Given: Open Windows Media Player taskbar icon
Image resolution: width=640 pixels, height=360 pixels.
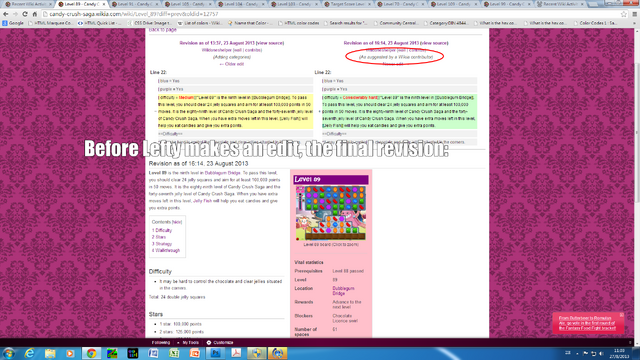Looking at the screenshot, I should [x=70, y=353].
